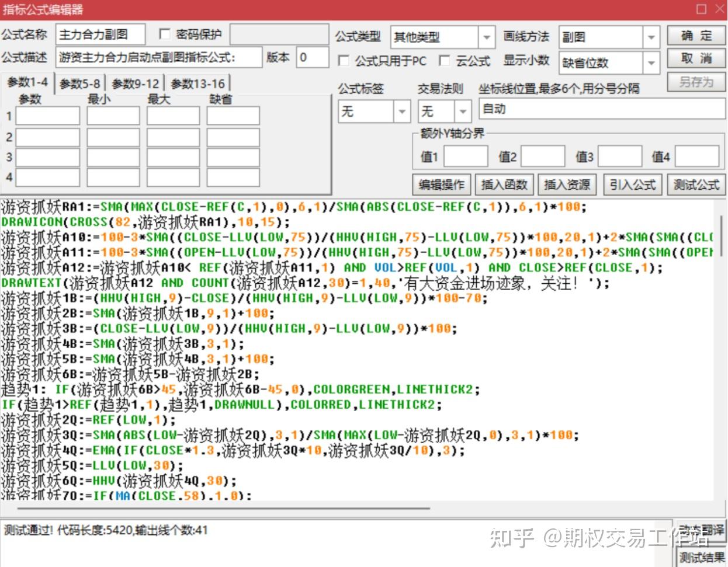Click the 另存为 save-as button
This screenshot has height=567, width=728.
(695, 82)
